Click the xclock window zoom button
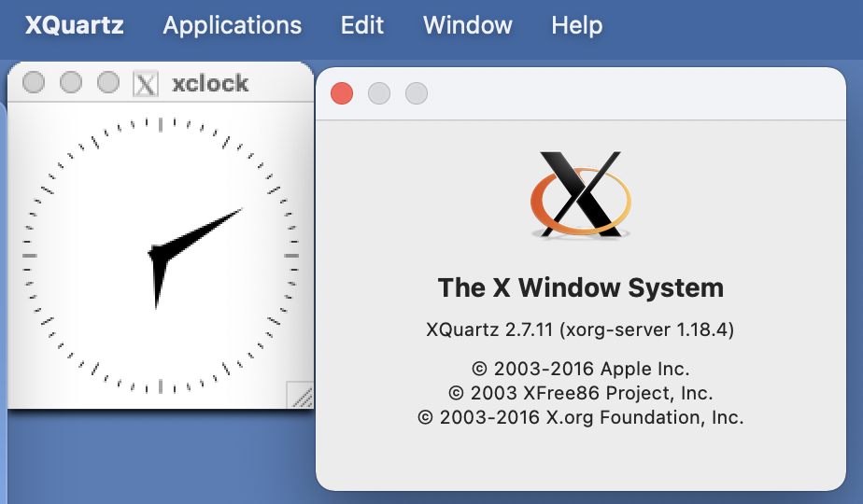Image resolution: width=863 pixels, height=504 pixels. coord(108,82)
